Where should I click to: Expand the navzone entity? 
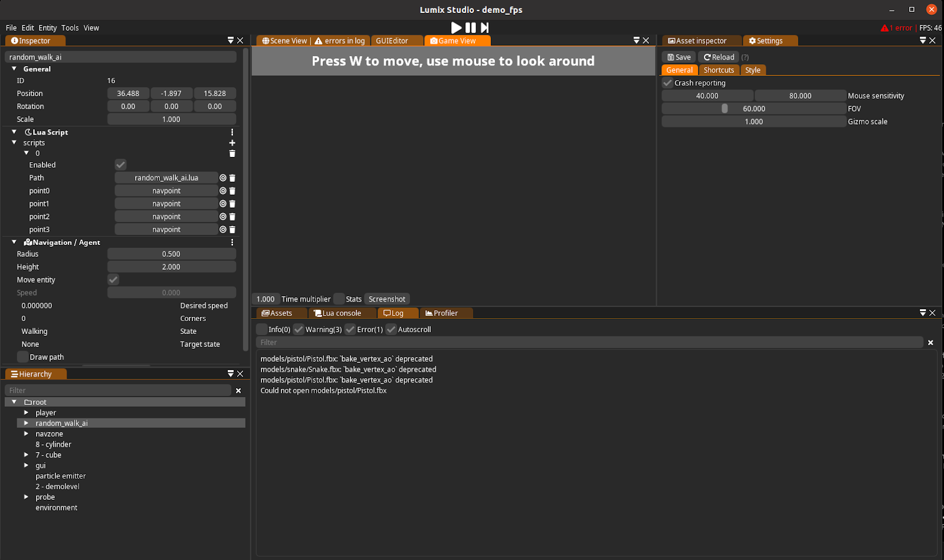click(26, 434)
